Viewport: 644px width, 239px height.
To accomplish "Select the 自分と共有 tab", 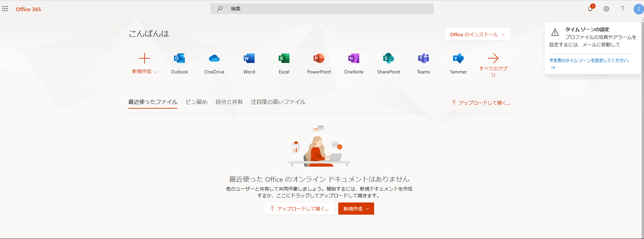I will pos(229,102).
